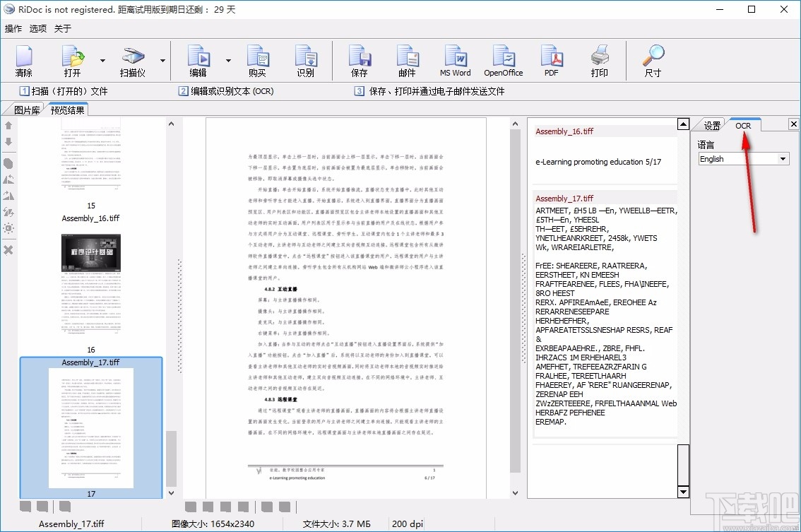
Task: Click the 保存 (Save) floppy icon
Action: click(x=359, y=61)
